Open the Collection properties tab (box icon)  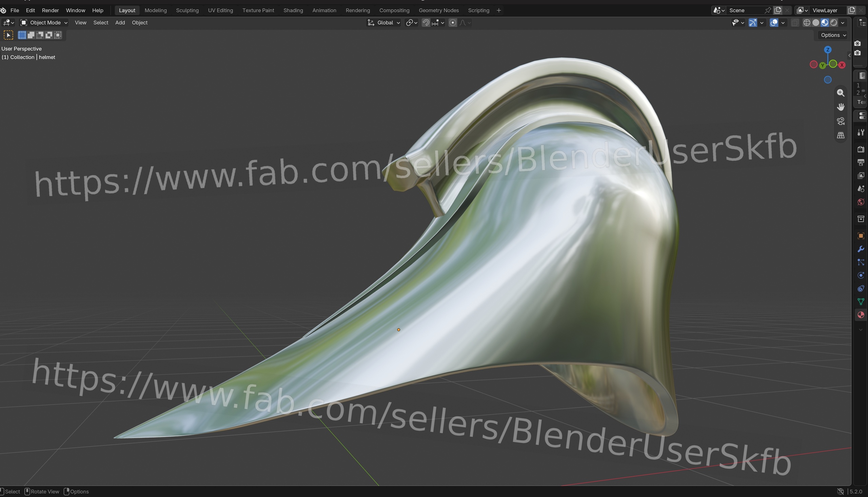(x=861, y=219)
